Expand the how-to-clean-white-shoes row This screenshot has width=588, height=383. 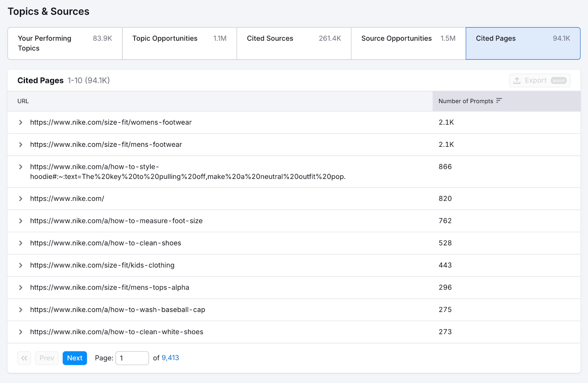tap(21, 332)
